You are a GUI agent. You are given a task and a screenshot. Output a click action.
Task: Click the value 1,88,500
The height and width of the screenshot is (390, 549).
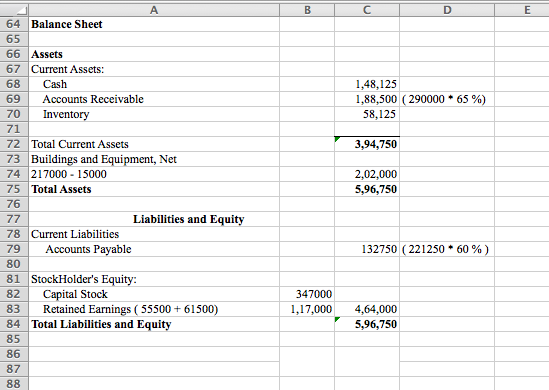pos(367,99)
